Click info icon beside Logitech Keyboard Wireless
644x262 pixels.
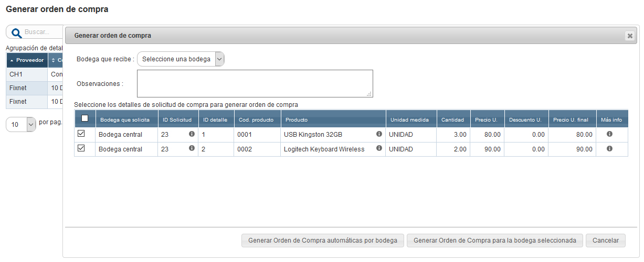pos(379,149)
